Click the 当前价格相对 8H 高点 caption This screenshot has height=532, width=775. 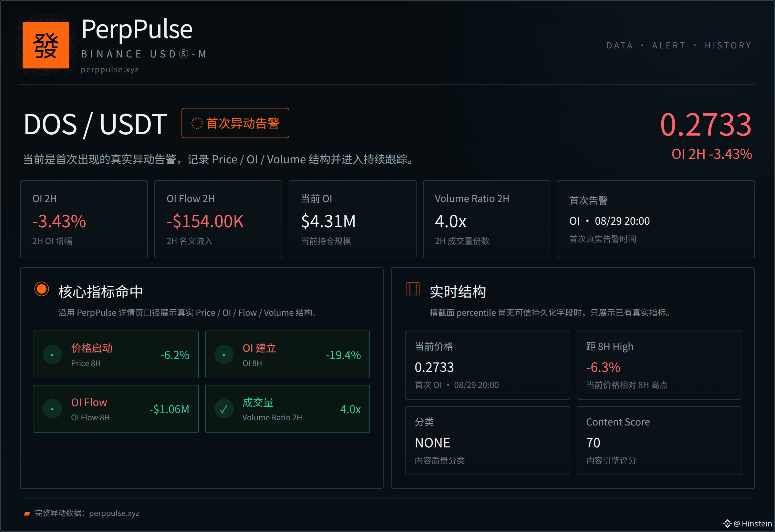[626, 385]
